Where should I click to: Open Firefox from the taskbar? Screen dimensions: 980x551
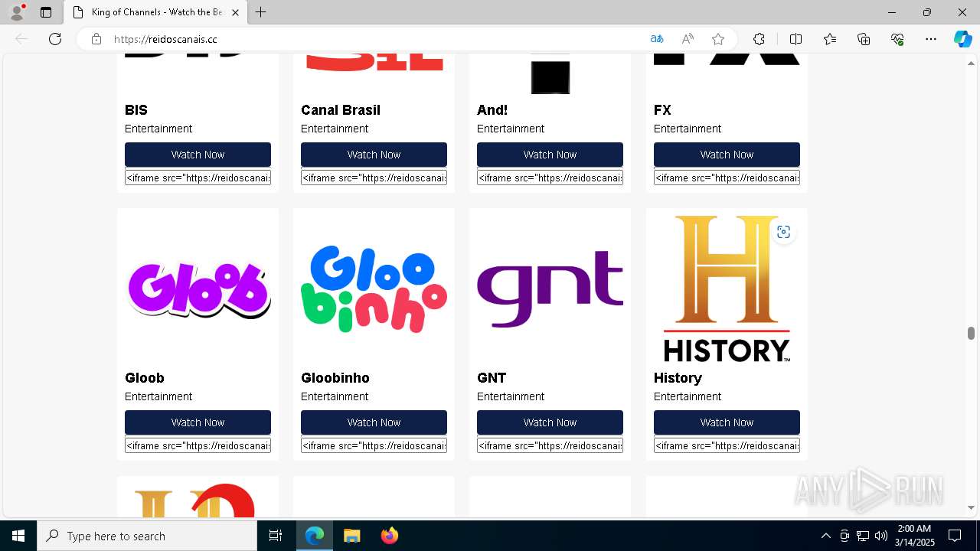pos(389,536)
